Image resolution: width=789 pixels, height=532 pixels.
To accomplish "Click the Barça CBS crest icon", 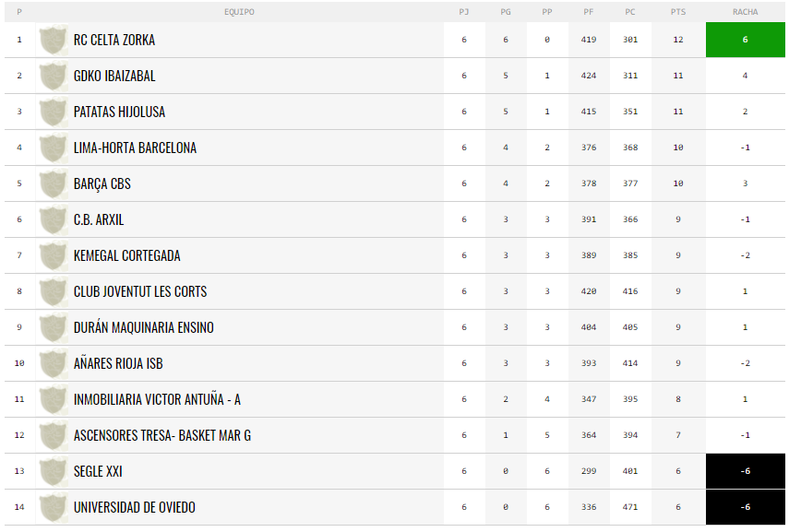I will click(x=53, y=183).
